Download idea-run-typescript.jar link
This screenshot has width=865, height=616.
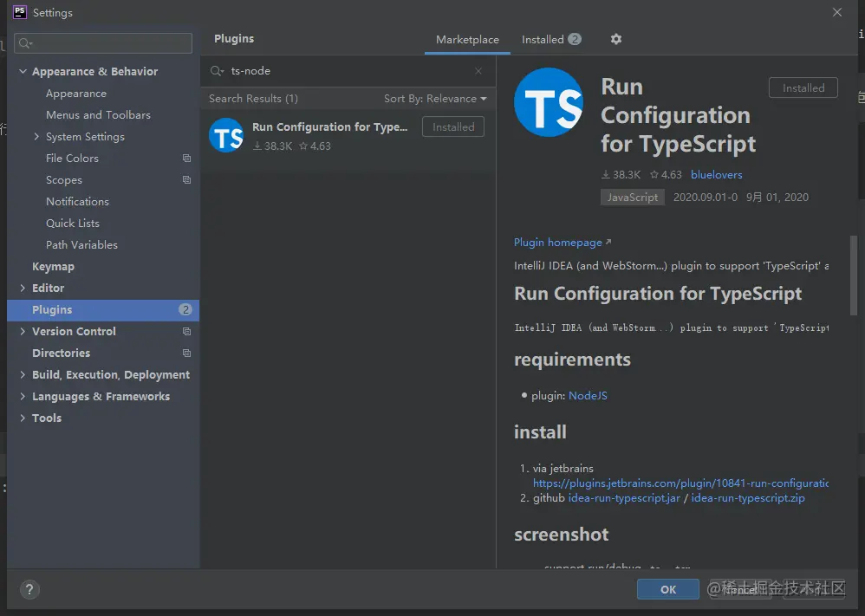click(x=624, y=498)
